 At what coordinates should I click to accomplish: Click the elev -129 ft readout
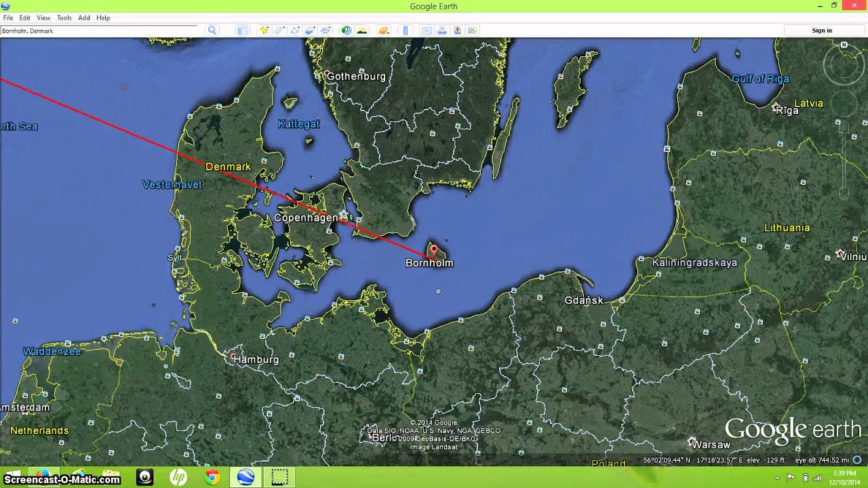766,460
